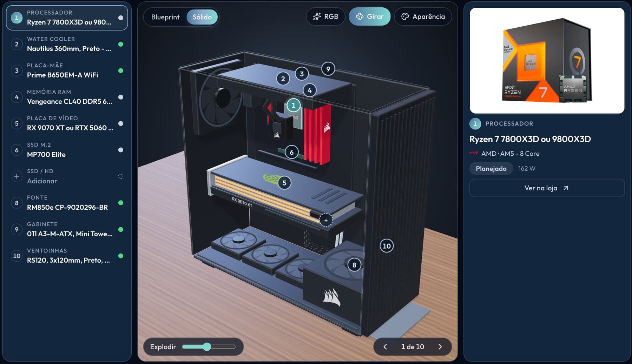Click the dashed plus marker on the case
This screenshot has width=632, height=364.
coord(326,220)
